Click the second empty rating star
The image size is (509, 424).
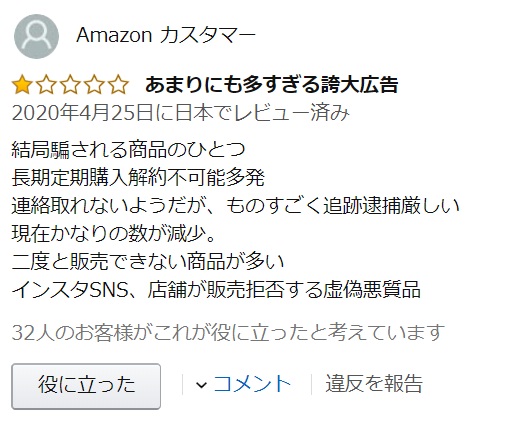pyautogui.click(x=46, y=85)
